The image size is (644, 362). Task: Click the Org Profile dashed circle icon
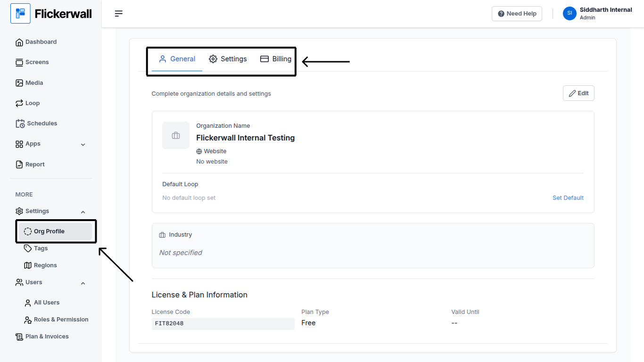coord(28,231)
